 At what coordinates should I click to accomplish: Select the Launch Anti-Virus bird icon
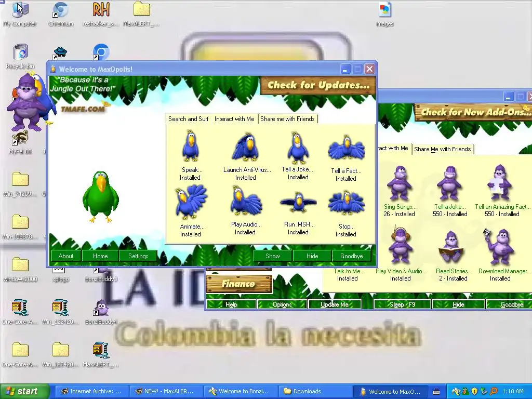(x=246, y=147)
